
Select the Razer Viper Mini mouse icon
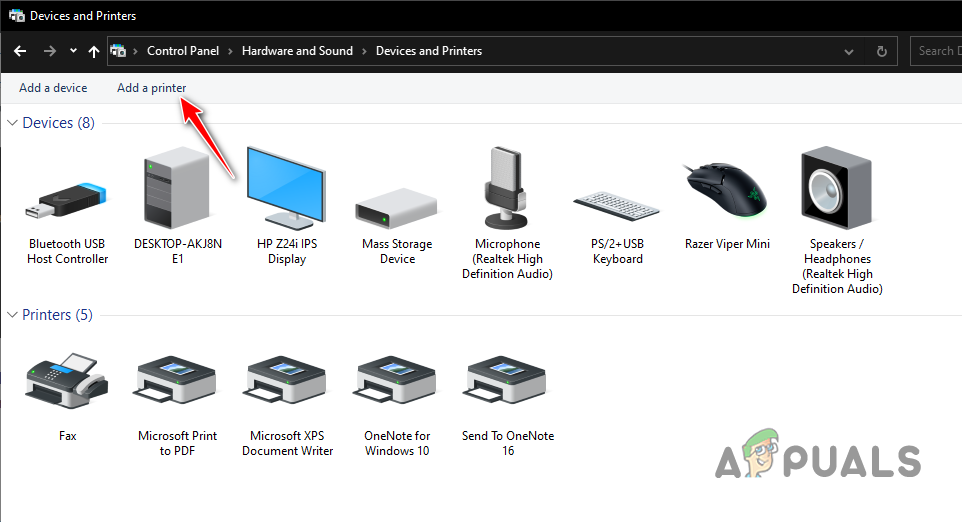tap(725, 189)
